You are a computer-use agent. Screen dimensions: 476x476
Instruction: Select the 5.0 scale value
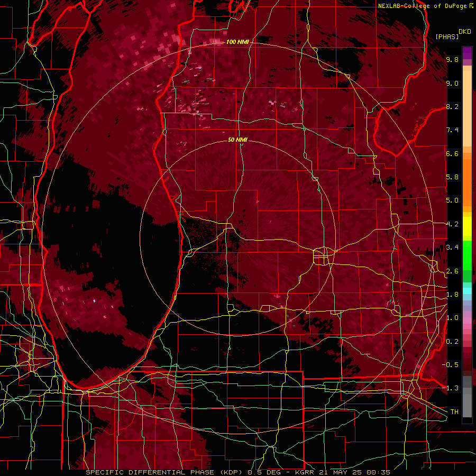[x=452, y=200]
